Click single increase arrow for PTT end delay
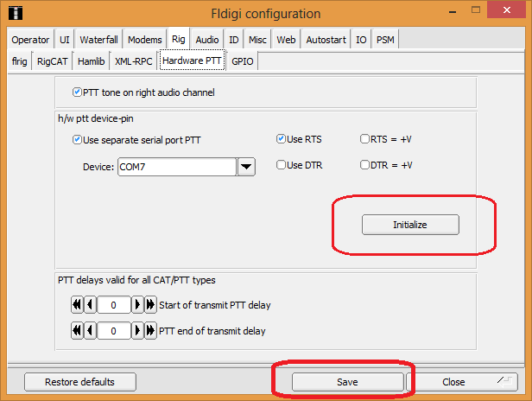The height and width of the screenshot is (401, 532). (x=137, y=331)
